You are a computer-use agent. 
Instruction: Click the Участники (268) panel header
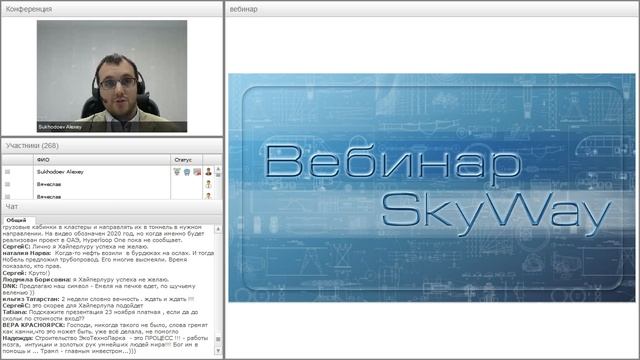coord(112,146)
